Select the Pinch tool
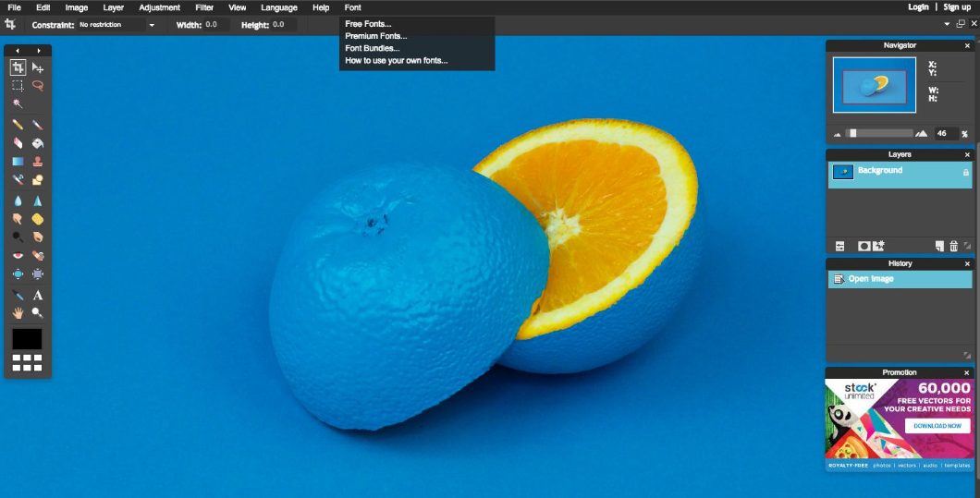The image size is (980, 498). pyautogui.click(x=38, y=273)
